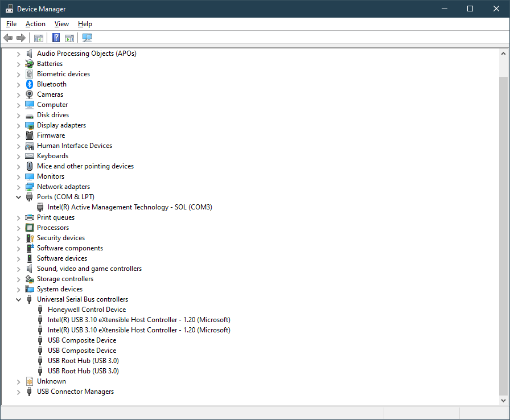Click the Back arrow toolbar icon
This screenshot has width=510, height=420.
coord(8,38)
